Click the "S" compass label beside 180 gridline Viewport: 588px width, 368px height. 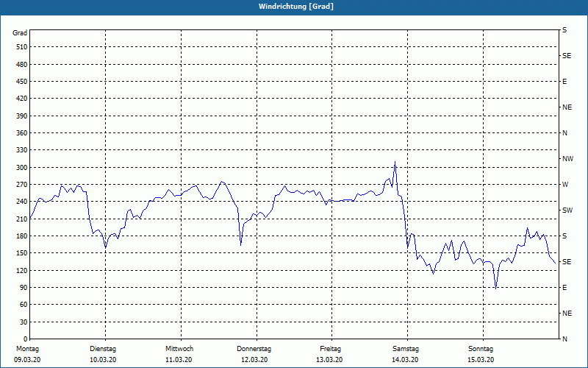pyautogui.click(x=564, y=236)
